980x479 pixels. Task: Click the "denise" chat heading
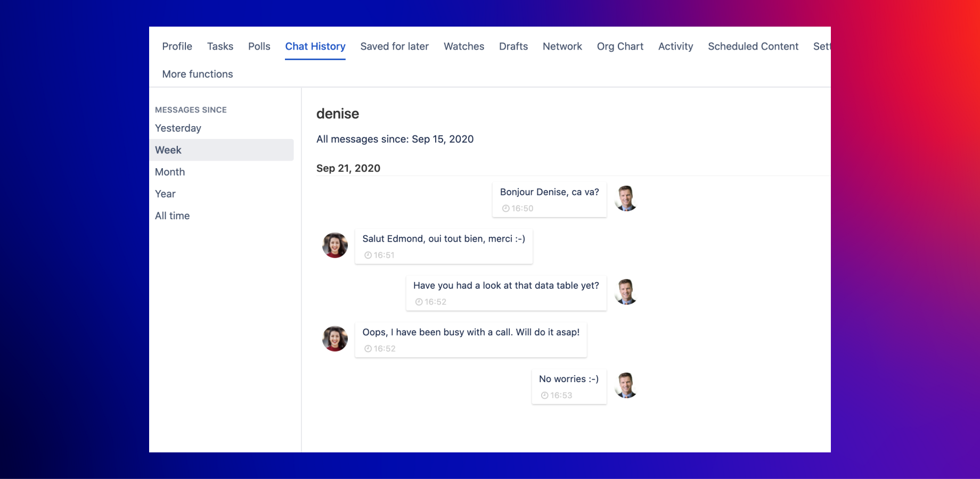pyautogui.click(x=338, y=113)
